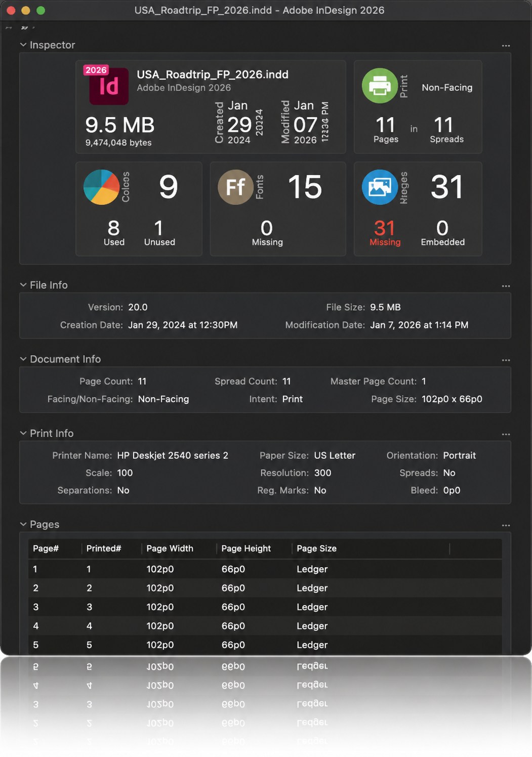Click the large 15 fonts count
The image size is (532, 757).
click(x=305, y=187)
